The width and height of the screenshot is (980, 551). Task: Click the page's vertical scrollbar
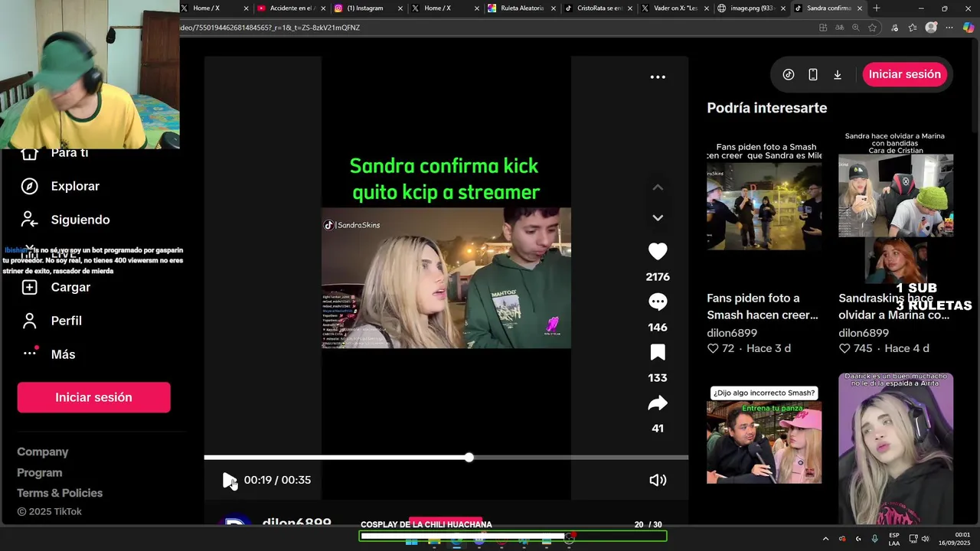(974, 84)
